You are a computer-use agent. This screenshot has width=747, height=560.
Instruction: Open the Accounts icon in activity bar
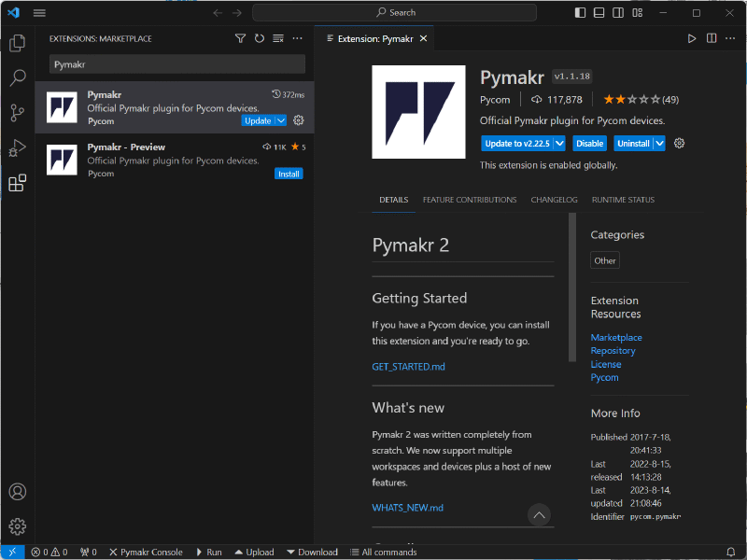click(x=17, y=492)
